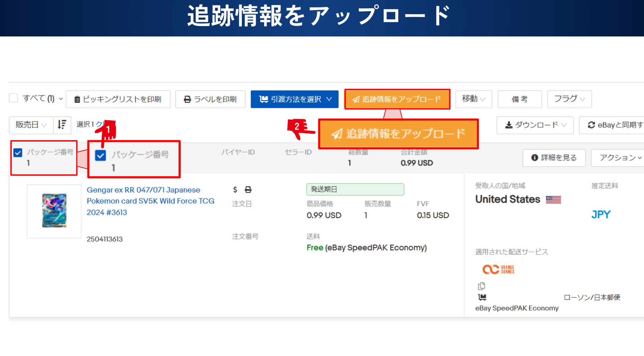644x356 pixels.
Task: Click the sort order icon beside 販売日
Action: (x=62, y=125)
